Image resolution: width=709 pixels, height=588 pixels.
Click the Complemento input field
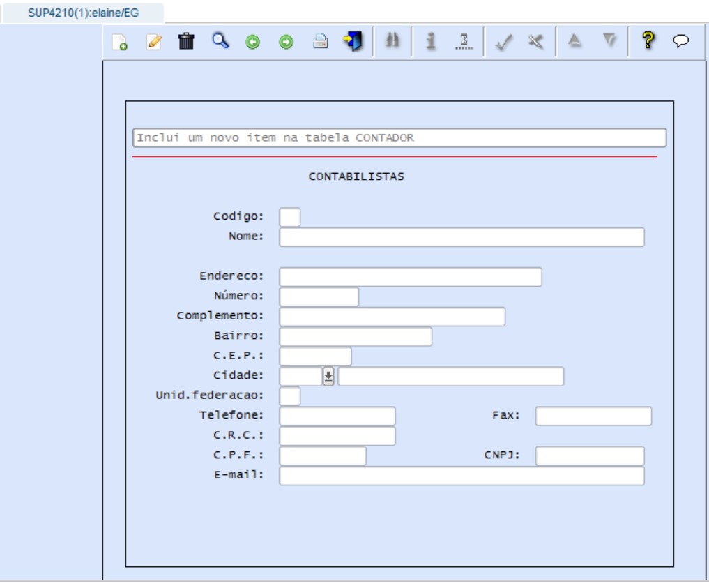[392, 317]
